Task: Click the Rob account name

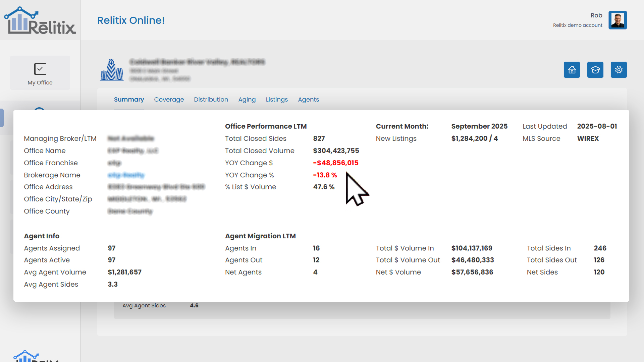Action: pos(596,15)
